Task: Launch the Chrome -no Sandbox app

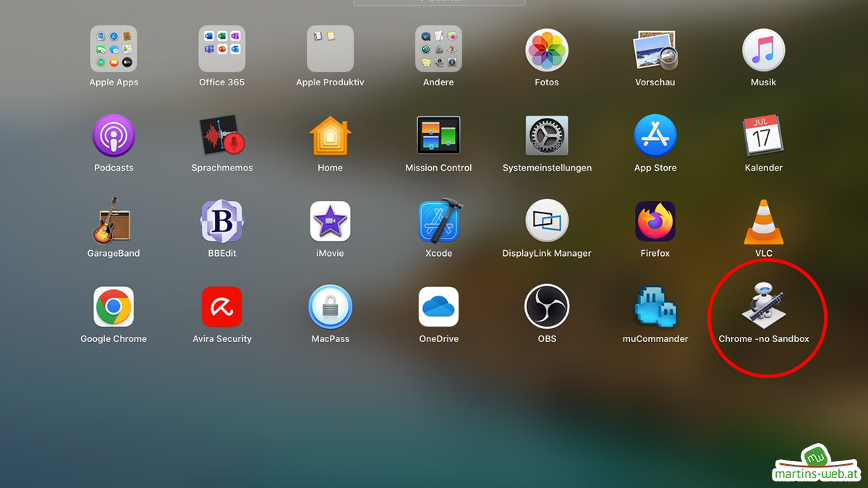Action: click(764, 305)
